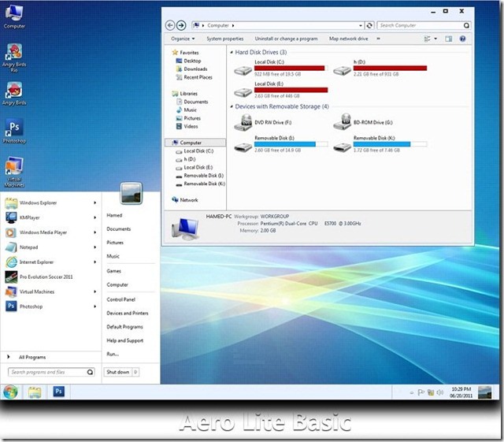Open the Photoshop desktop shortcut
Screen dimensions: 504x442
click(14, 132)
